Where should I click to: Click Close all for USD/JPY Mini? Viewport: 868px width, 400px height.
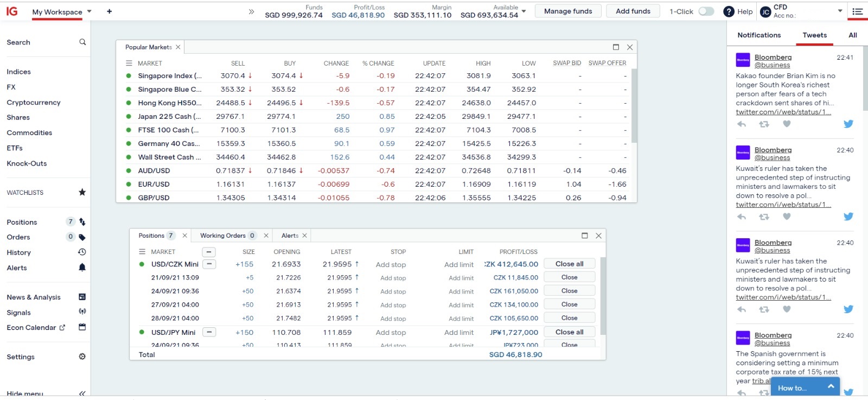click(569, 332)
